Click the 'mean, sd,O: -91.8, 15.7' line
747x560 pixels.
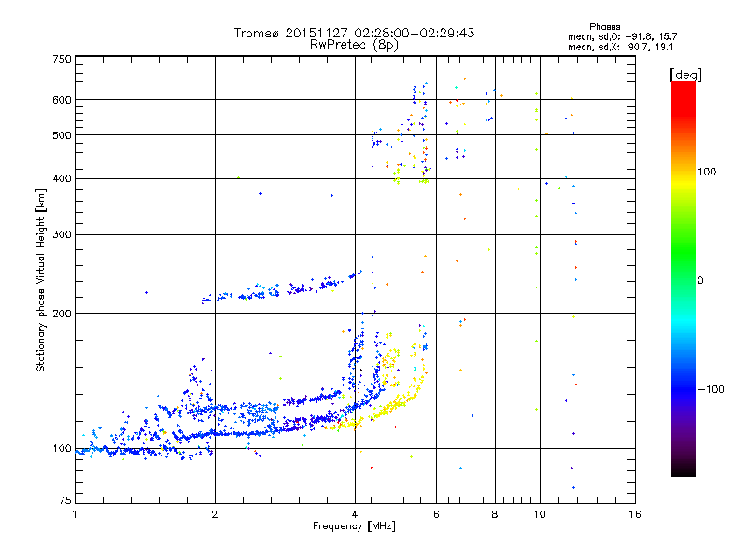(x=622, y=36)
